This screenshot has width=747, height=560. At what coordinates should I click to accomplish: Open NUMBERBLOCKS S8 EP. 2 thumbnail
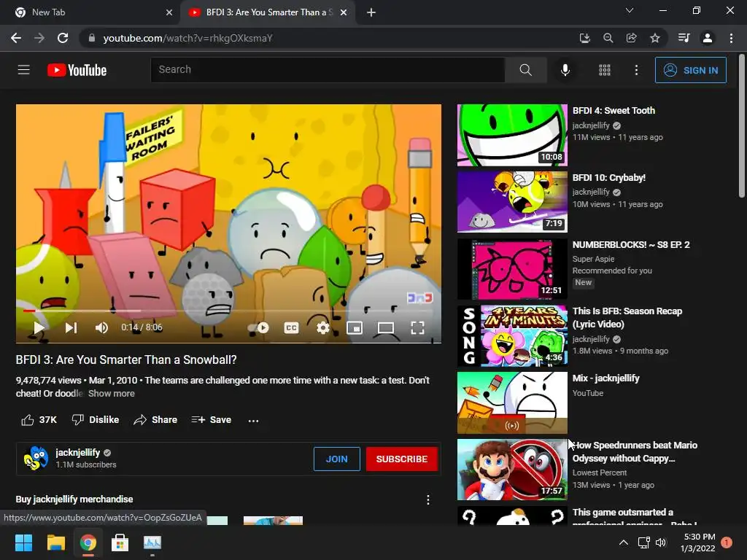pyautogui.click(x=512, y=269)
